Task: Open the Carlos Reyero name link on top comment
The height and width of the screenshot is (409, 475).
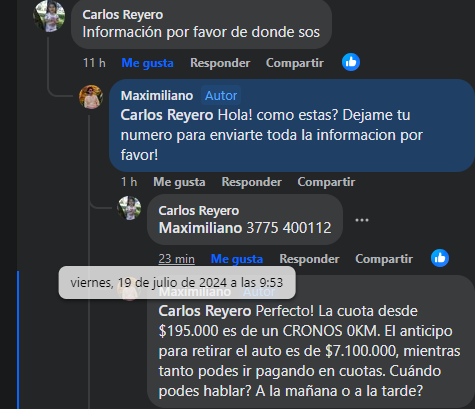Action: point(123,15)
